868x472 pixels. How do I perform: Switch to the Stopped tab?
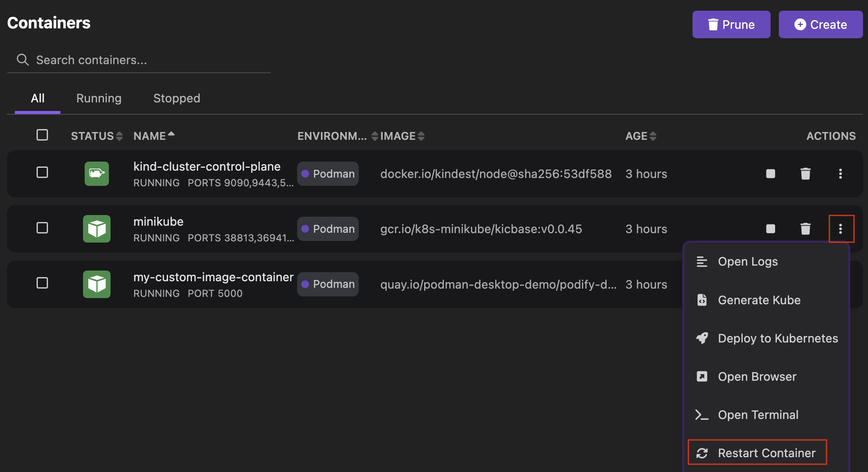pos(177,98)
